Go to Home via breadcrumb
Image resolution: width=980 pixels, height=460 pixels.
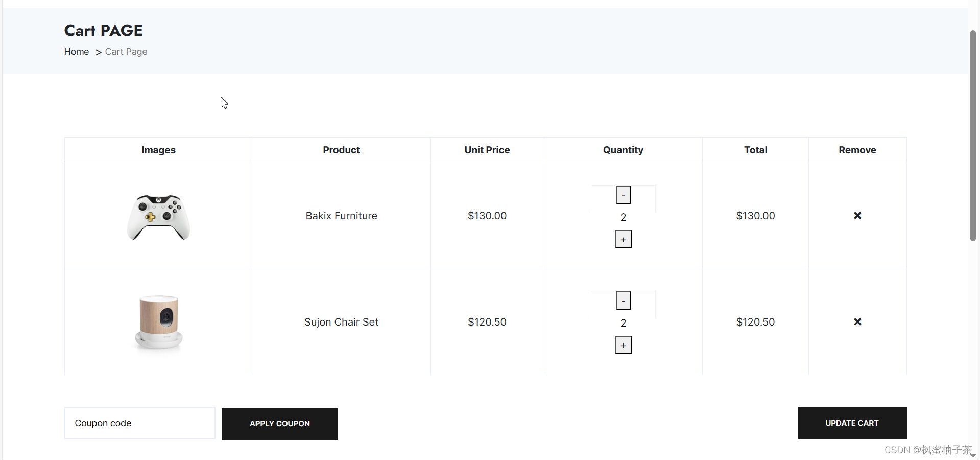click(x=77, y=52)
